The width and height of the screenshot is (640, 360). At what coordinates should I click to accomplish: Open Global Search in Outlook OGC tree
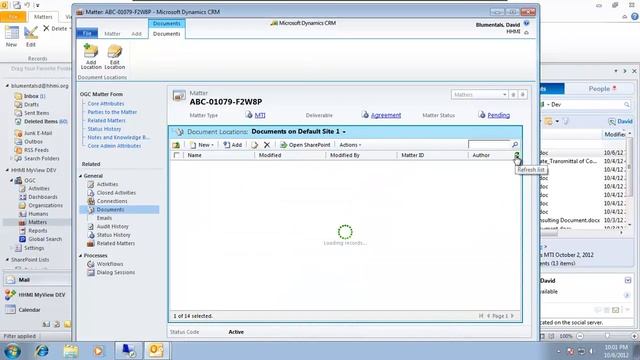point(45,239)
